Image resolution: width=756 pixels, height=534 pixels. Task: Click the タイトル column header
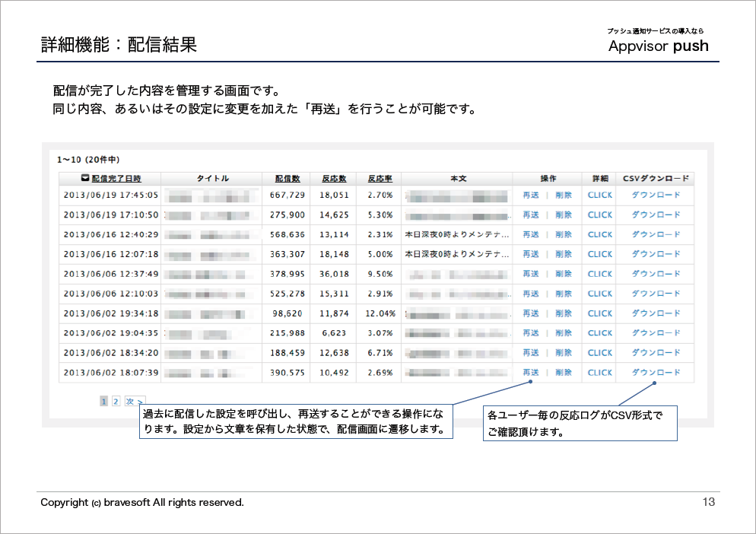click(212, 179)
